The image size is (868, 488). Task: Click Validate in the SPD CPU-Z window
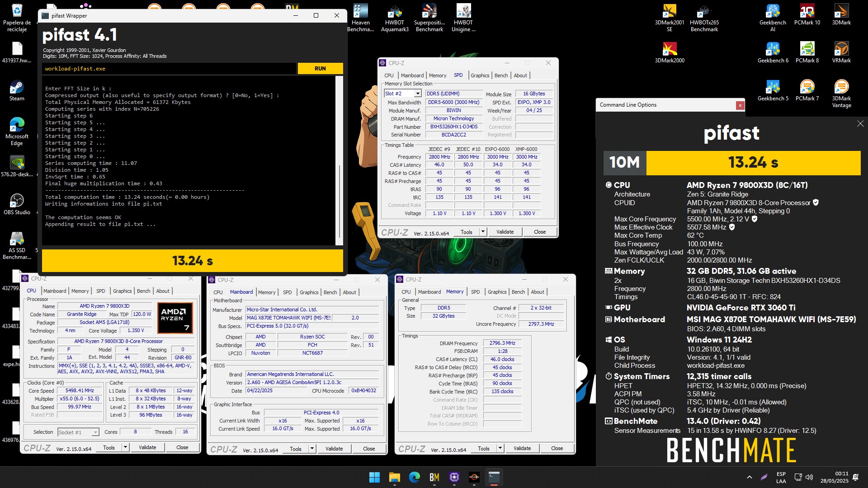coord(505,232)
